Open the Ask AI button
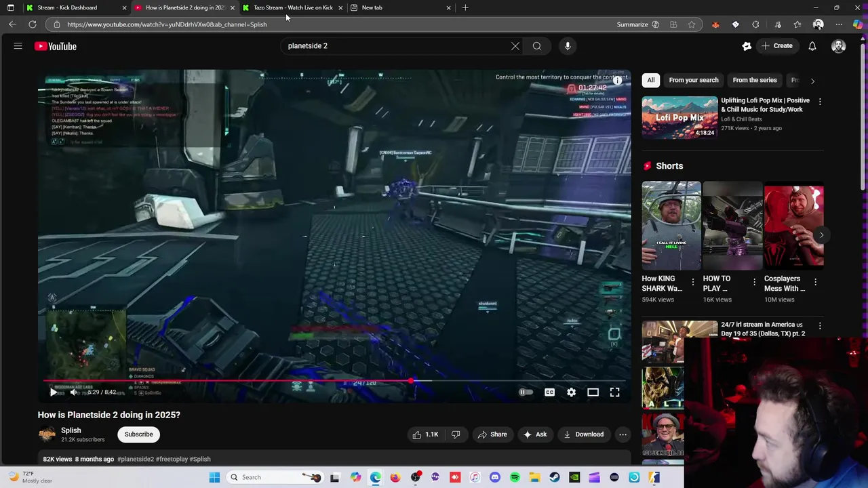Screen dimensions: 868x488 point(534,434)
